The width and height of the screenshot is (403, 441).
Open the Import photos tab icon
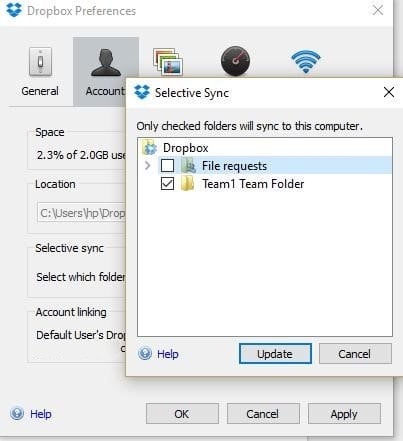(168, 62)
